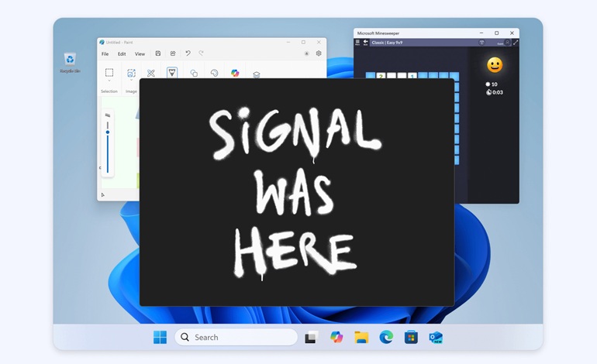Open File Explorer from the taskbar

tap(361, 337)
